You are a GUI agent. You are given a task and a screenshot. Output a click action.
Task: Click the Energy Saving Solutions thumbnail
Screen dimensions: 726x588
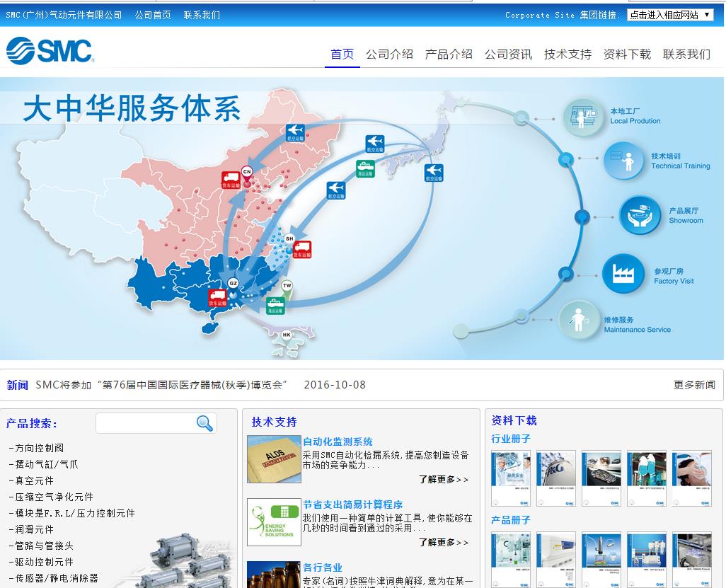274,522
